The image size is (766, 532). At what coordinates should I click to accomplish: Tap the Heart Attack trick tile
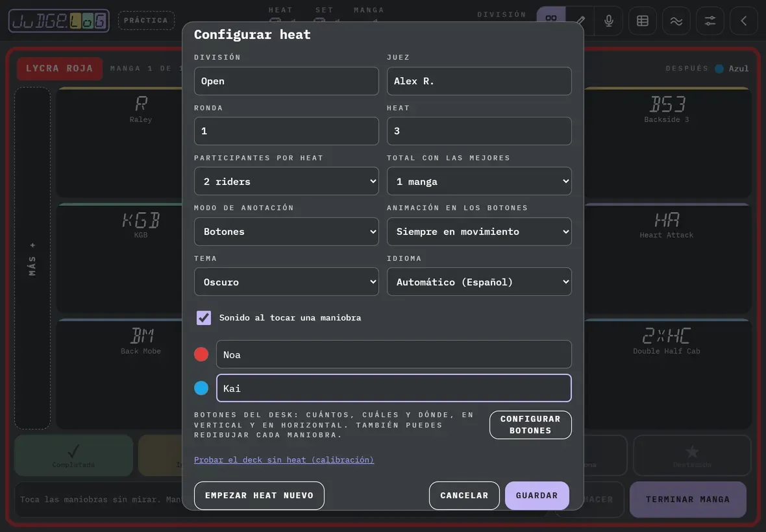(x=667, y=258)
